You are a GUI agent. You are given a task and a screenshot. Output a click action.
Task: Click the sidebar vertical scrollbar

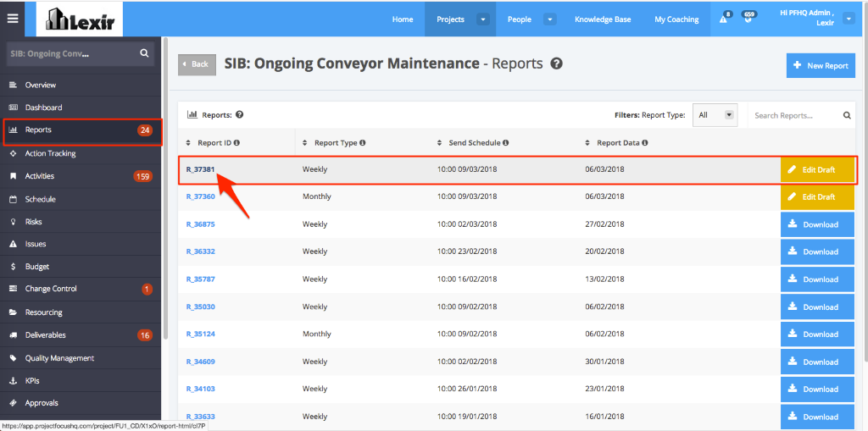click(x=165, y=188)
